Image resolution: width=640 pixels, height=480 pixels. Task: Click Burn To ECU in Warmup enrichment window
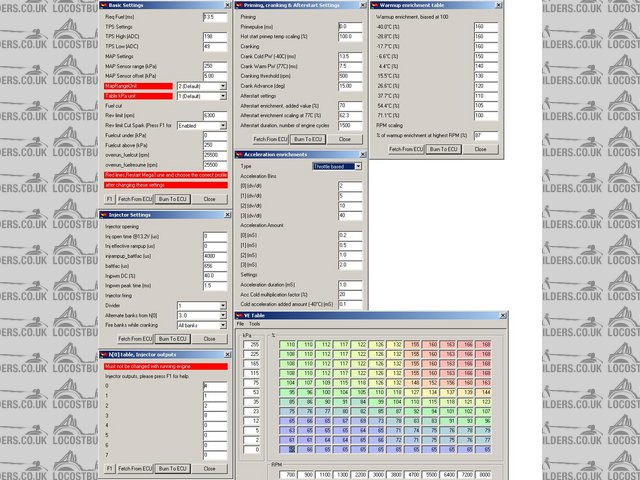click(x=443, y=149)
